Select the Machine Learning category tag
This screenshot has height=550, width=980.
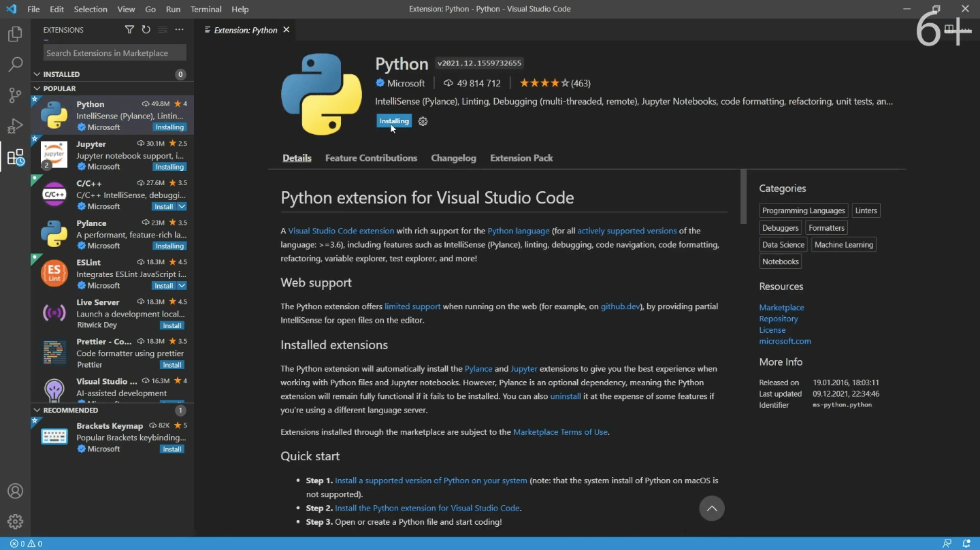pos(844,245)
